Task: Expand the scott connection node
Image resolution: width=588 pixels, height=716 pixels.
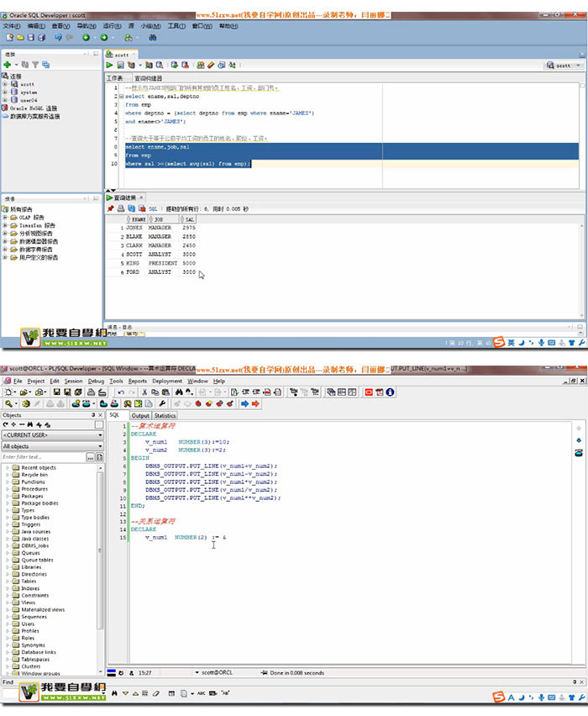Action: point(5,84)
